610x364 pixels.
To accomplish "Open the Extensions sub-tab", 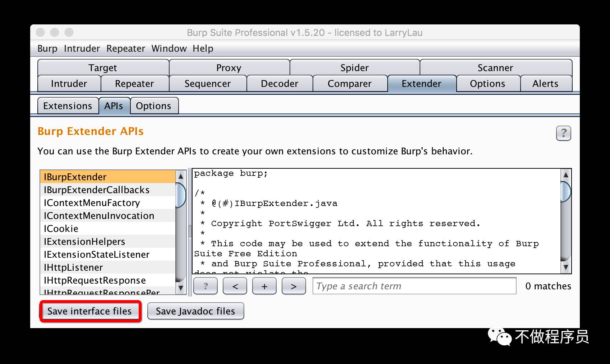I will tap(68, 106).
